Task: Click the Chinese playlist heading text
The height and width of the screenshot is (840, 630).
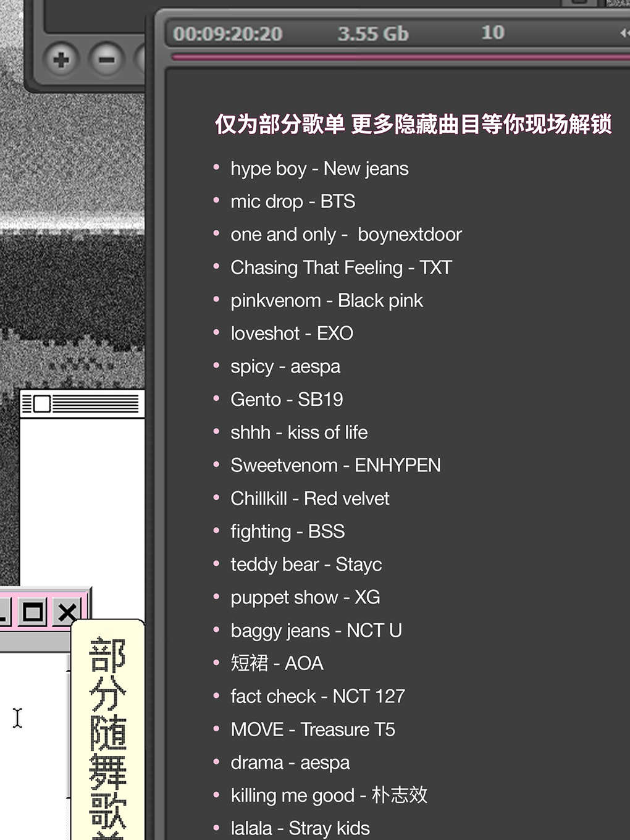Action: pyautogui.click(x=413, y=124)
